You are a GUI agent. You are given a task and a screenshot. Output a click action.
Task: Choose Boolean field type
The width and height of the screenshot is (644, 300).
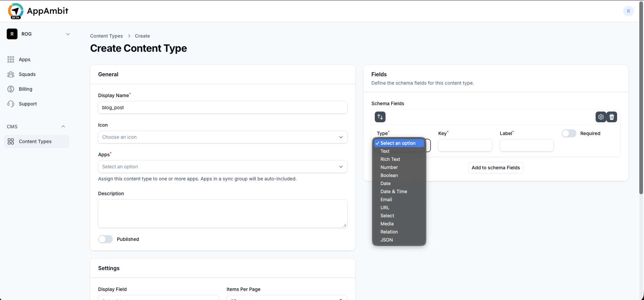pos(399,175)
